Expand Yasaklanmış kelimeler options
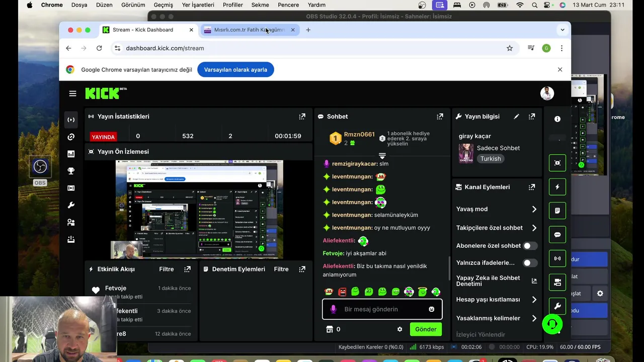Screen dimensions: 644x362 [534, 318]
